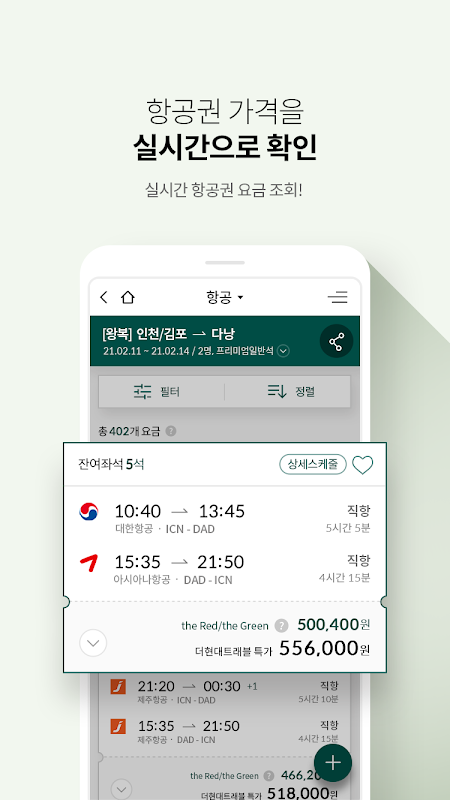This screenshot has width=450, height=800.
Task: Open the 항공 dropdown in title bar
Action: click(224, 297)
